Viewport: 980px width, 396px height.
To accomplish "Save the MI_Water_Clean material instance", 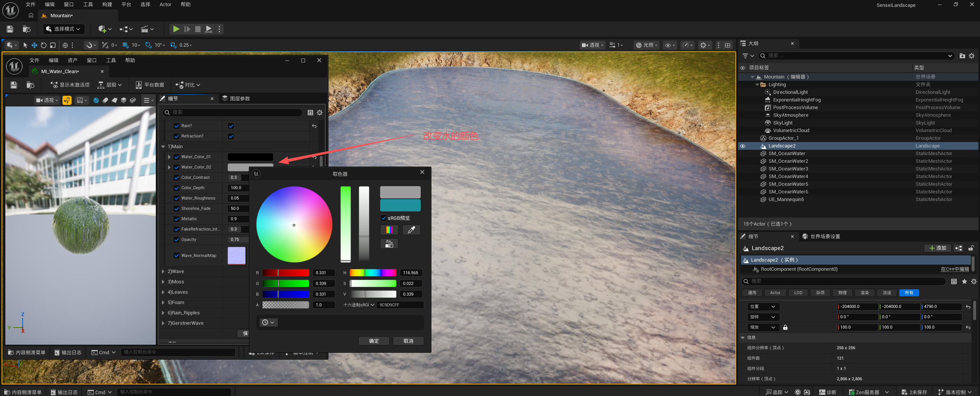I will click(14, 85).
